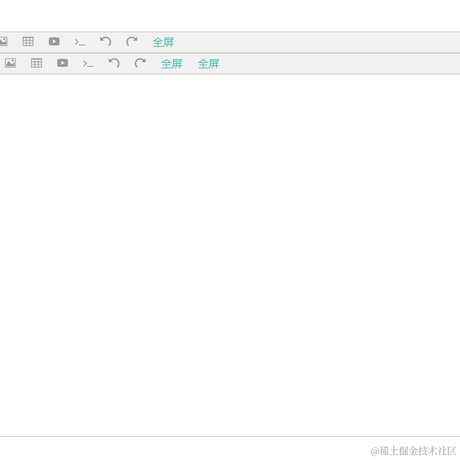Focus the blank editor text area

230,255
